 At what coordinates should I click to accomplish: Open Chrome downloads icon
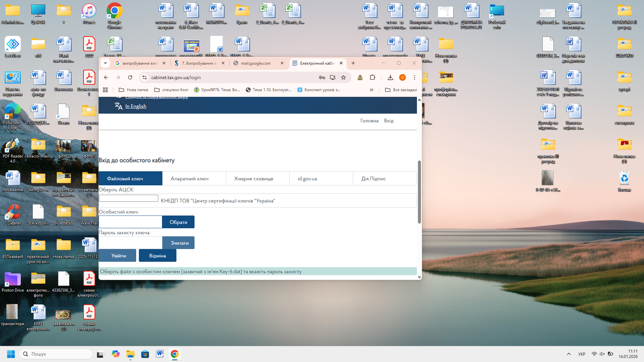coord(390,77)
